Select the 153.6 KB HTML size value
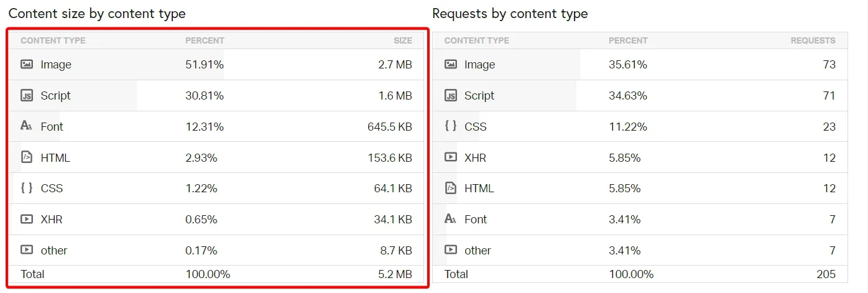Viewport: 868px width, 293px height. pos(390,158)
